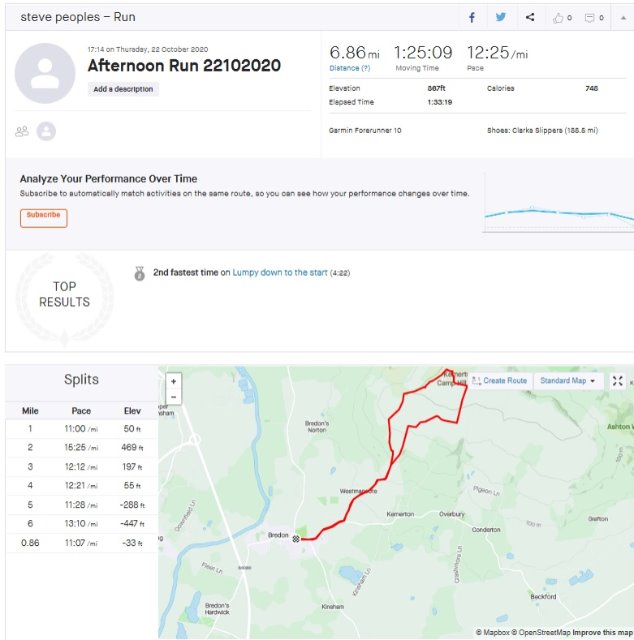The width and height of the screenshot is (634, 640).
Task: Click Add a description
Action: click(x=123, y=89)
